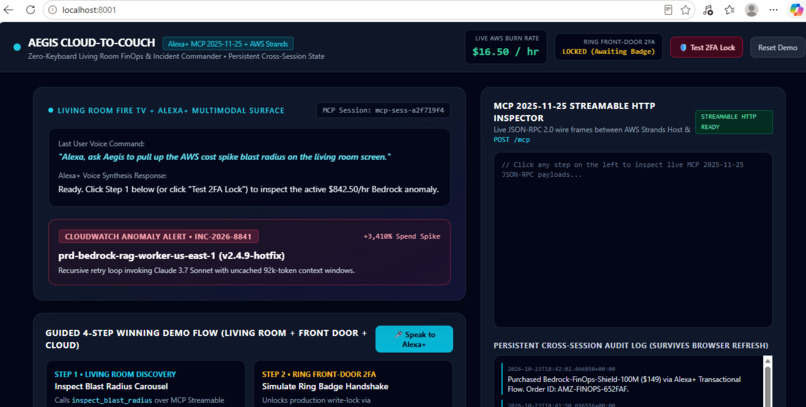This screenshot has width=806, height=407.
Task: Click the $16.50 / hr burn rate
Action: coord(506,51)
